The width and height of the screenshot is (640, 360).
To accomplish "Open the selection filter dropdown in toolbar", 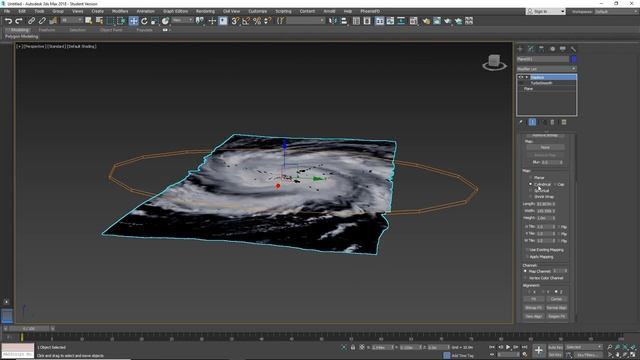I will (71, 20).
